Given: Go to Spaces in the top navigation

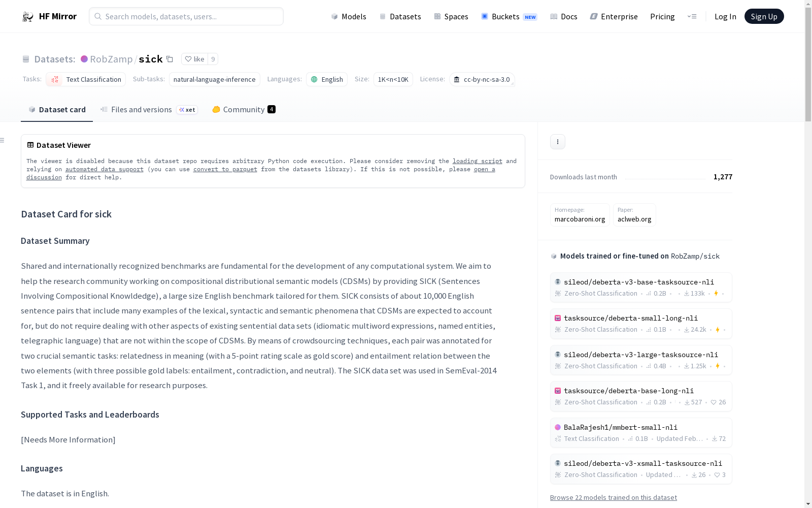Looking at the screenshot, I should pos(451,17).
